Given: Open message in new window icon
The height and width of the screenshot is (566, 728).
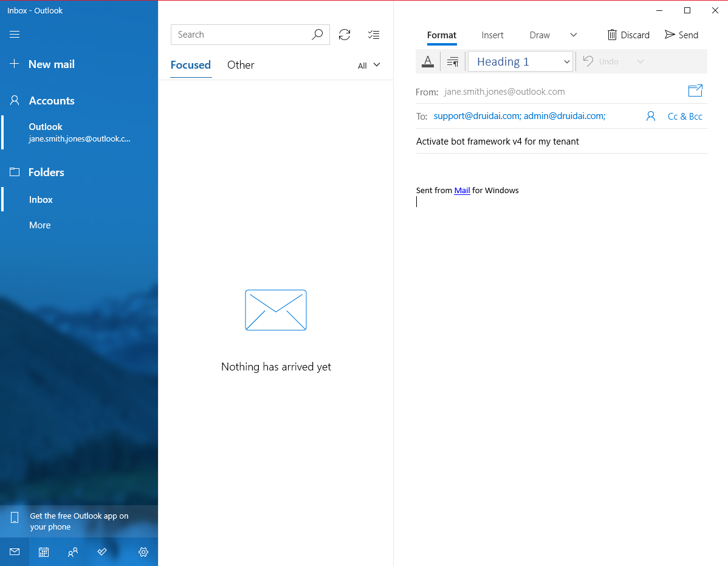Looking at the screenshot, I should (x=695, y=90).
